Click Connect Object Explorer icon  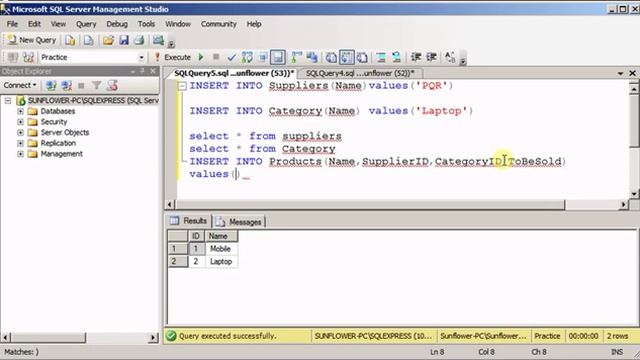pos(51,85)
